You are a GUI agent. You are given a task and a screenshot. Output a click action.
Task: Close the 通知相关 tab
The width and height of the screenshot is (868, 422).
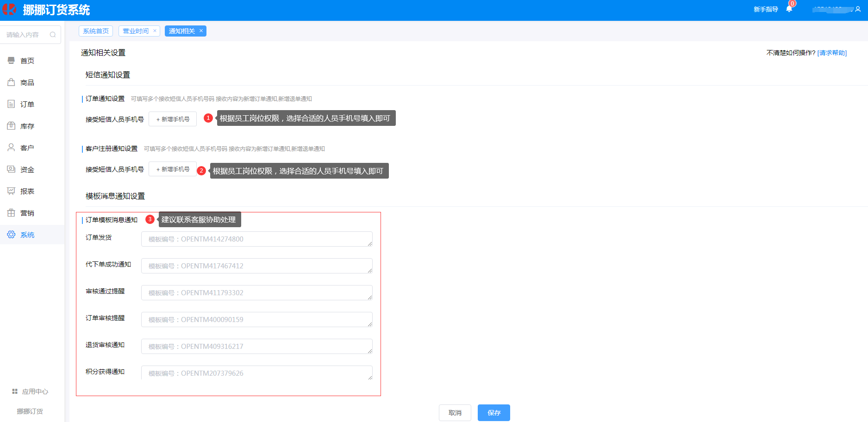coord(201,31)
